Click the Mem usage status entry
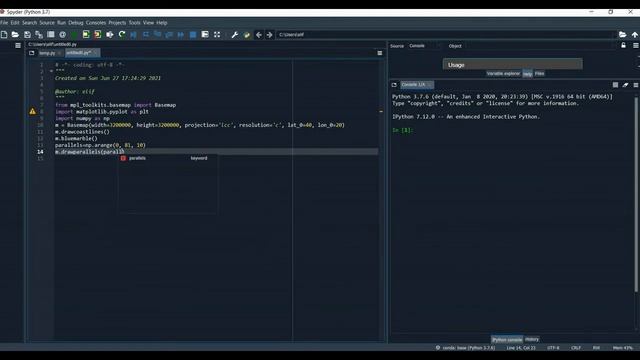Image resolution: width=640 pixels, height=360 pixels. click(x=622, y=348)
